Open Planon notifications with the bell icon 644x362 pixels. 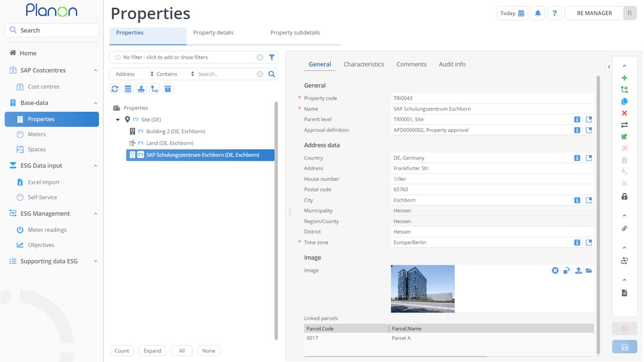tap(538, 12)
